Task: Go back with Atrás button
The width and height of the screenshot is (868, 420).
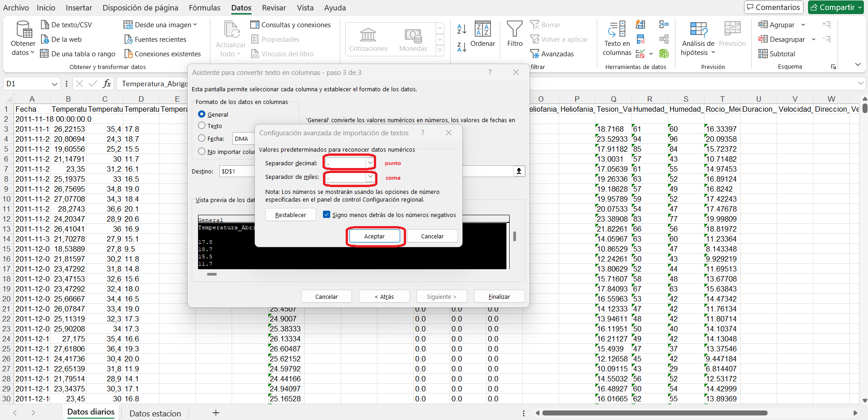Action: pos(384,296)
